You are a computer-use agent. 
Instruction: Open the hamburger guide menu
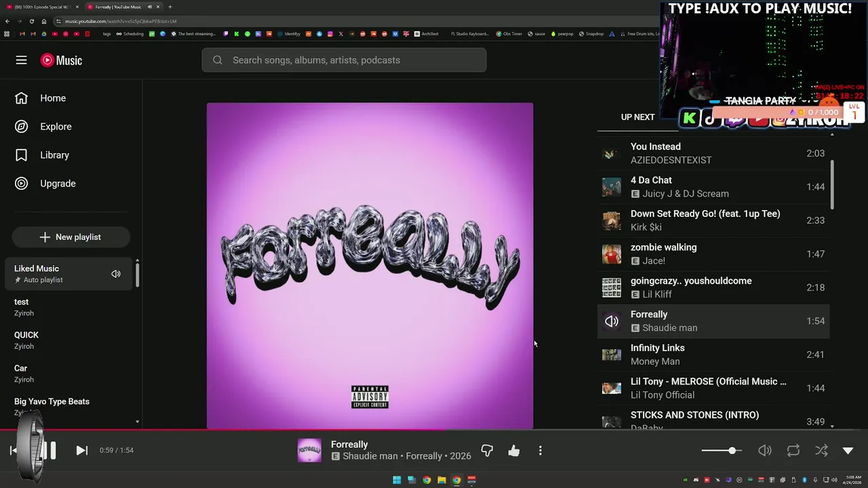[21, 60]
